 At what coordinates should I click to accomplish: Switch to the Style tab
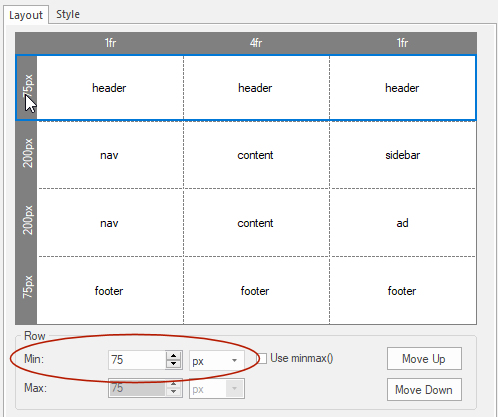point(68,14)
